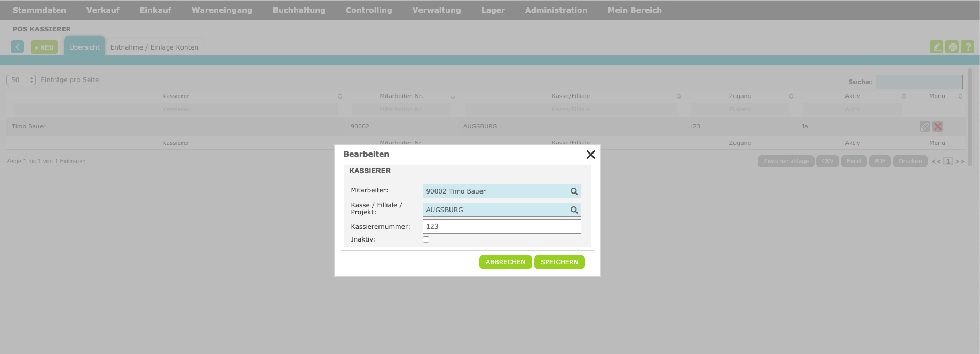Export the table with Excel button
980x354 pixels.
[853, 161]
